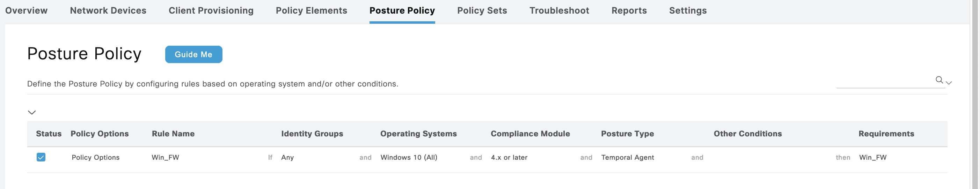Click the Win_FW requirement after 'then'

point(873,158)
